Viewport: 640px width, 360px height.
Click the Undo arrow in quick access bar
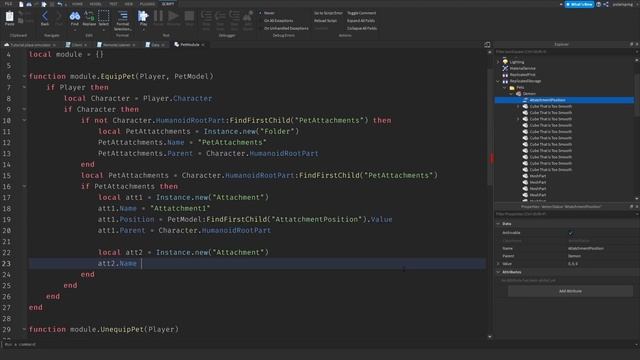[60, 4]
